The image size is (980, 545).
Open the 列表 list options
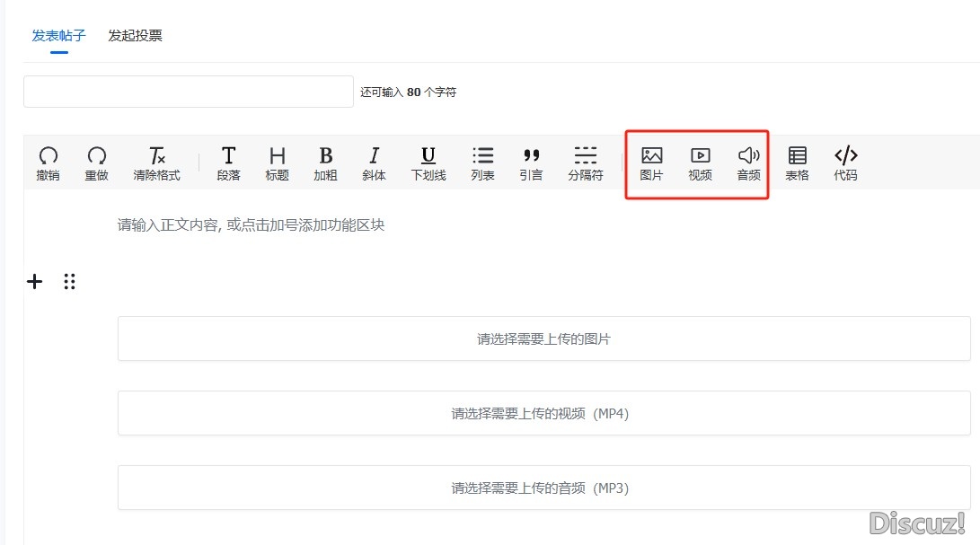coord(482,163)
